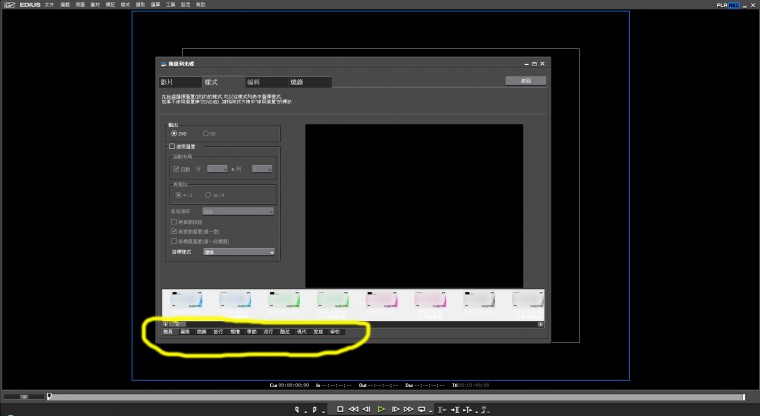The image size is (760, 416).
Task: Select the 4:3 aspect ratio radio button
Action: [x=178, y=195]
